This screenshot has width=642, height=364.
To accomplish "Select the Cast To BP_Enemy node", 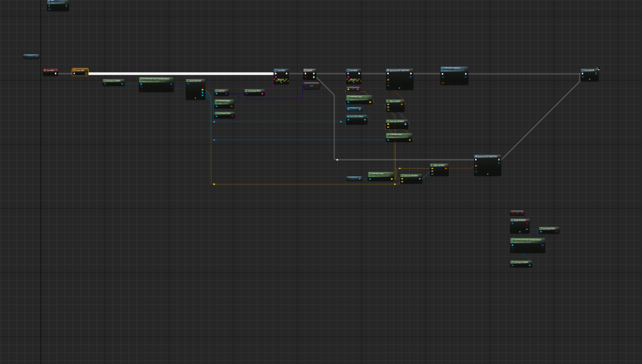I will coord(356,120).
